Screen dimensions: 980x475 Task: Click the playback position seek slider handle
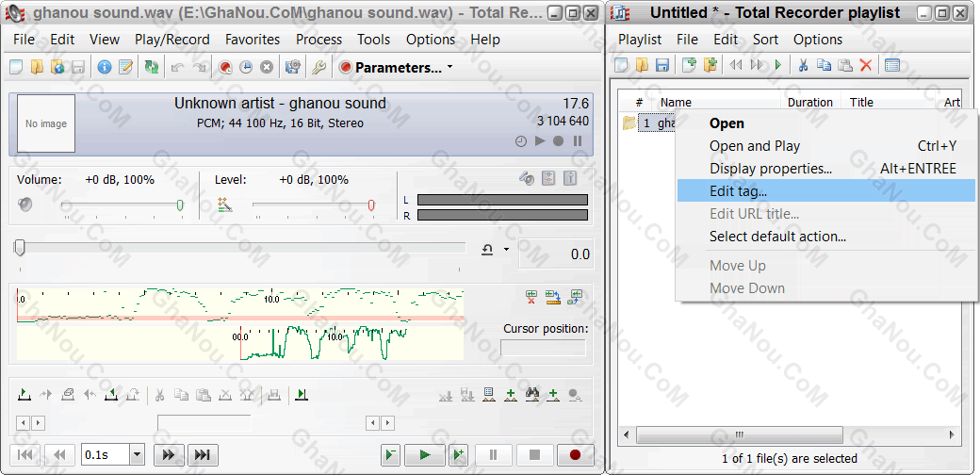click(20, 248)
